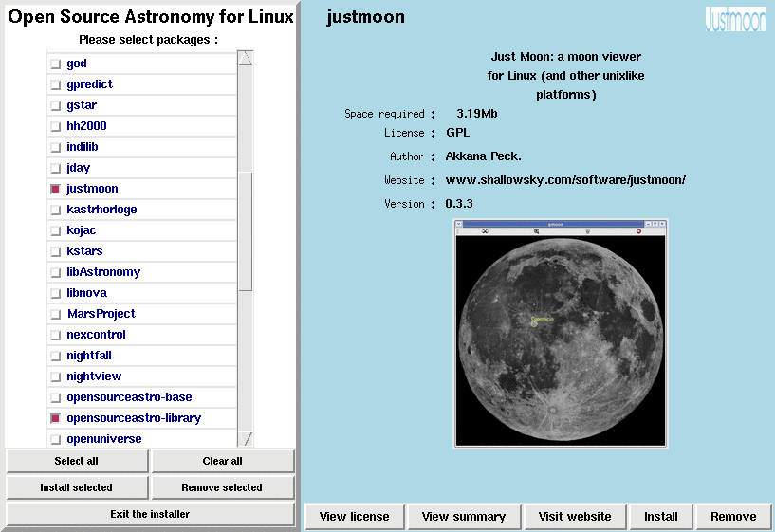Exit the installer

[150, 514]
